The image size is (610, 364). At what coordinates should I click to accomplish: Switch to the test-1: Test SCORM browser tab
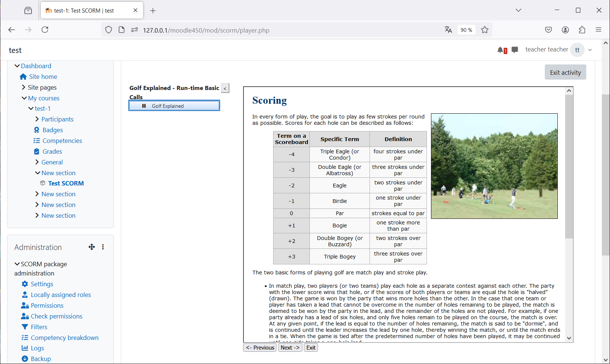(x=92, y=10)
